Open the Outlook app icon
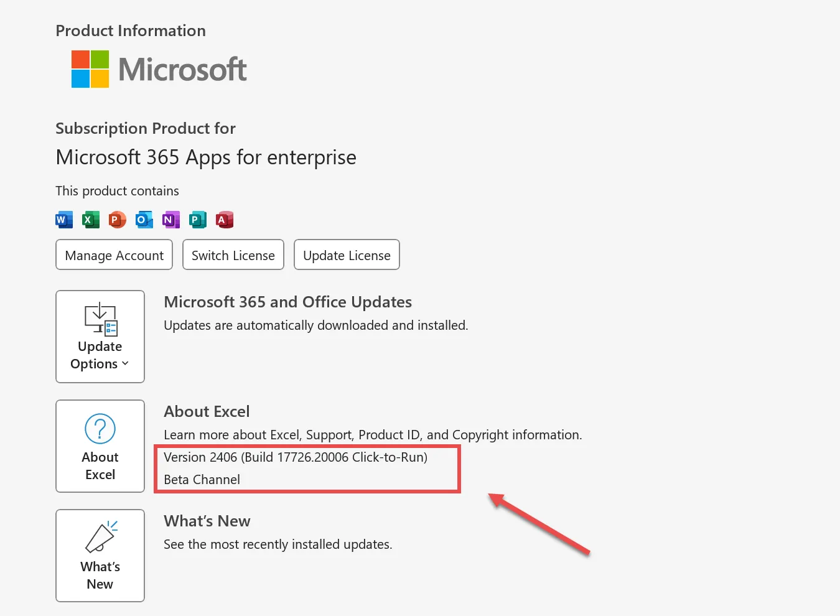Image resolution: width=840 pixels, height=616 pixels. tap(144, 220)
